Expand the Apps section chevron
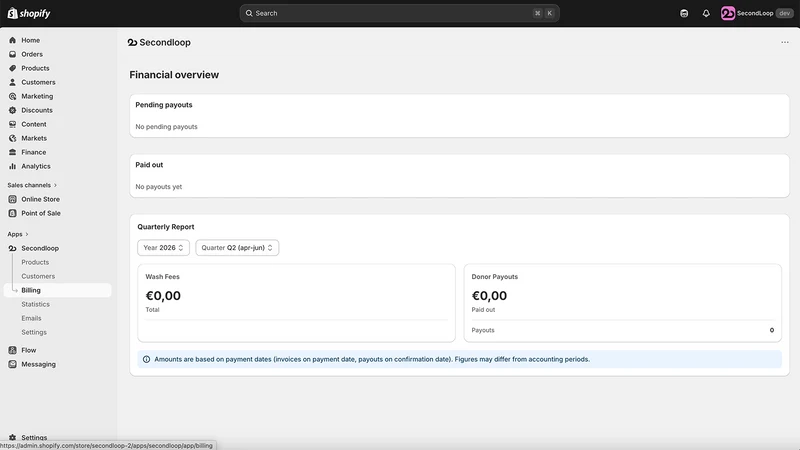This screenshot has height=450, width=800. point(27,234)
